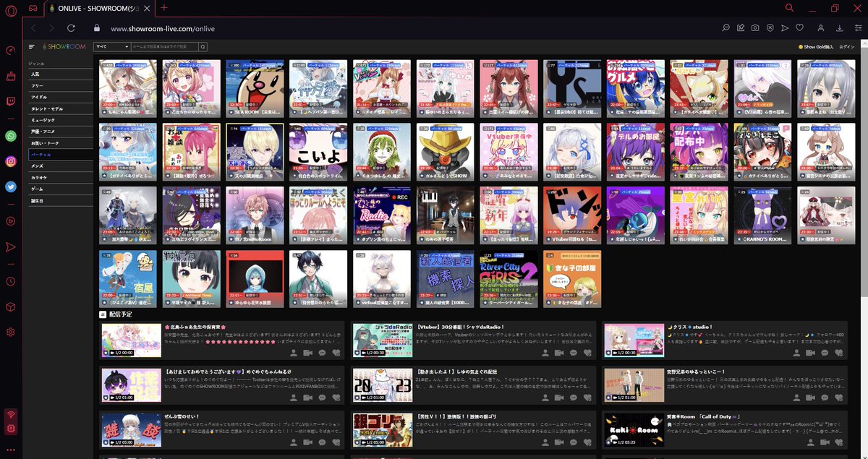The width and height of the screenshot is (868, 459).
Task: Open the Twitch sidebar panel
Action: pos(10,101)
